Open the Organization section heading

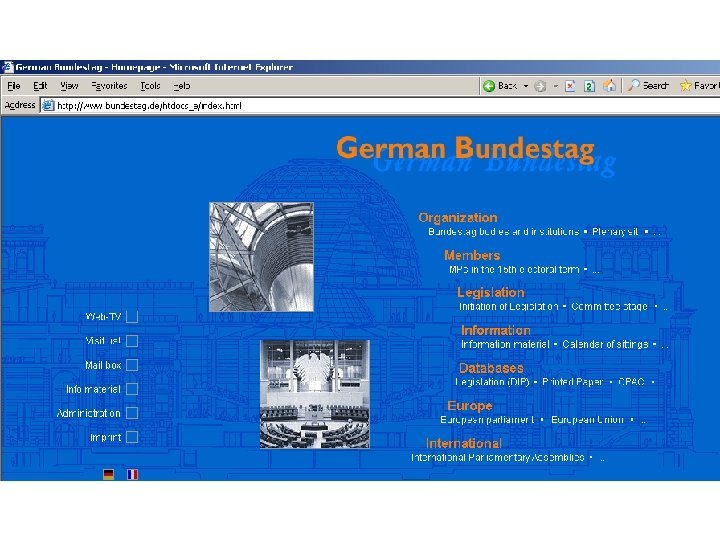tap(458, 218)
